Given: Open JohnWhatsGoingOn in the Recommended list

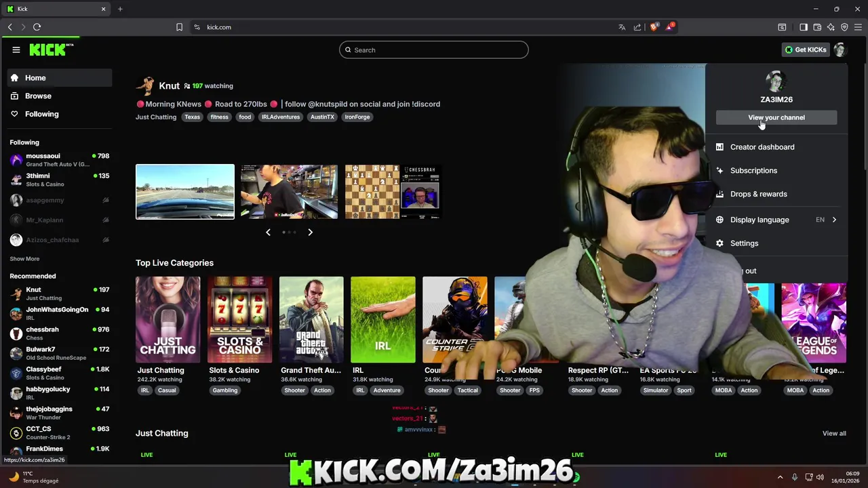Looking at the screenshot, I should (60, 314).
